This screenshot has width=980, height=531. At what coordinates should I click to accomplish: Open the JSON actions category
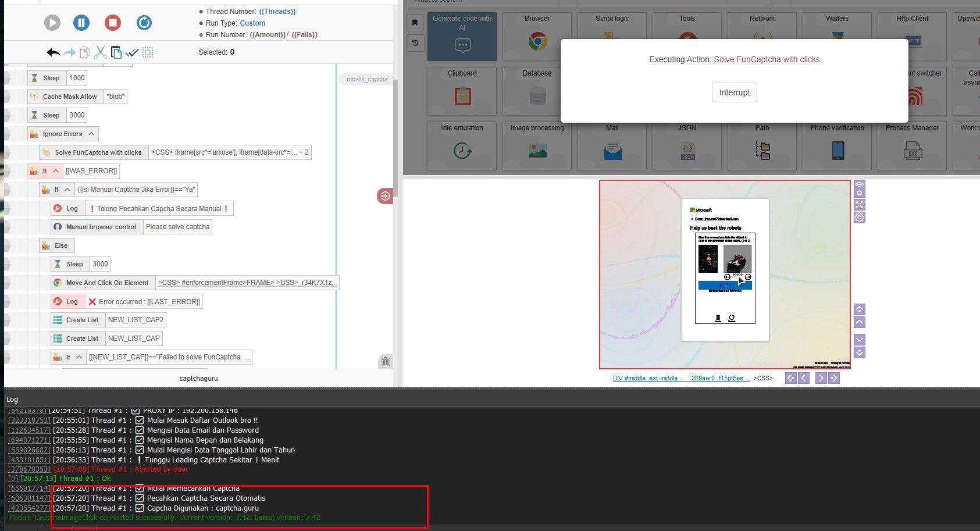point(686,144)
